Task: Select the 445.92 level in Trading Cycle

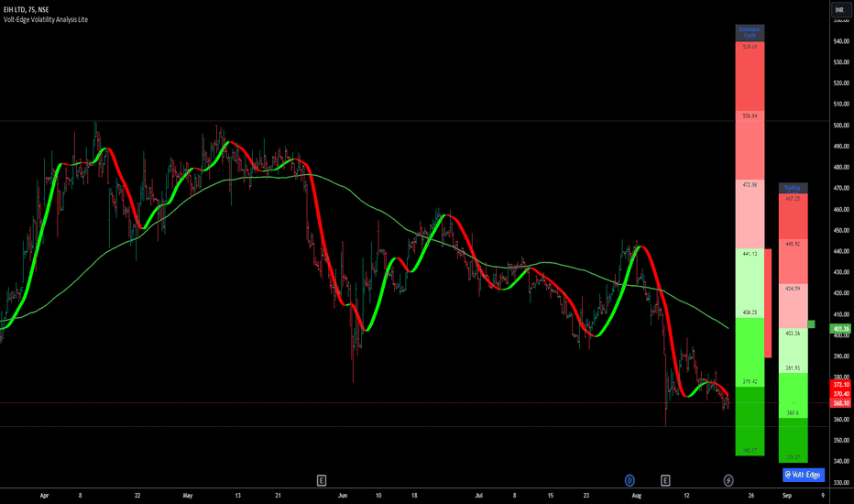Action: pyautogui.click(x=793, y=244)
